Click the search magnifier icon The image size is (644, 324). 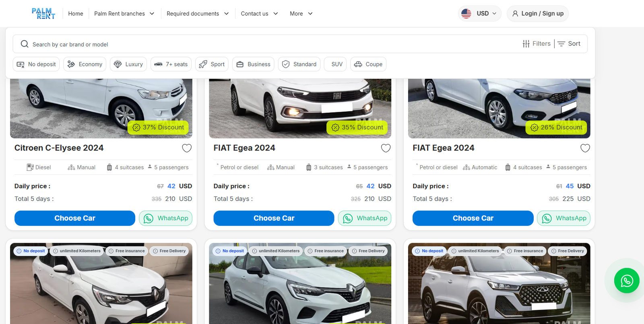point(25,44)
